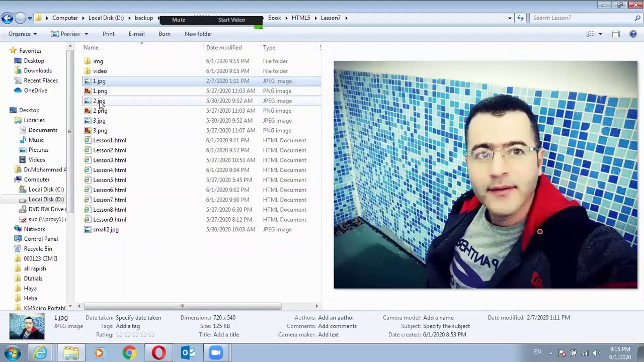Click the Back navigation arrow
644x362 pixels.
[x=7, y=18]
